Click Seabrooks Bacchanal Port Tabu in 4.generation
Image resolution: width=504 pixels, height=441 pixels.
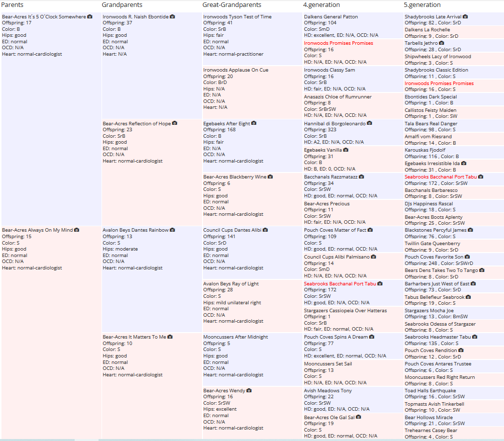point(340,283)
